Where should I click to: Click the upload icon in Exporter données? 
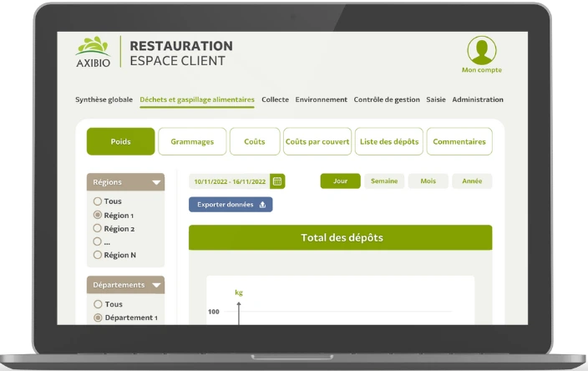[x=262, y=205]
